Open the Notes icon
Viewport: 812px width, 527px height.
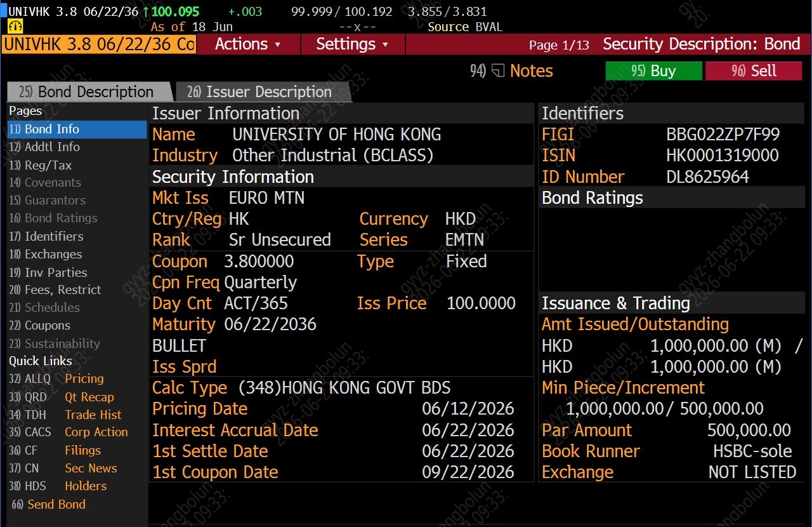pyautogui.click(x=499, y=71)
